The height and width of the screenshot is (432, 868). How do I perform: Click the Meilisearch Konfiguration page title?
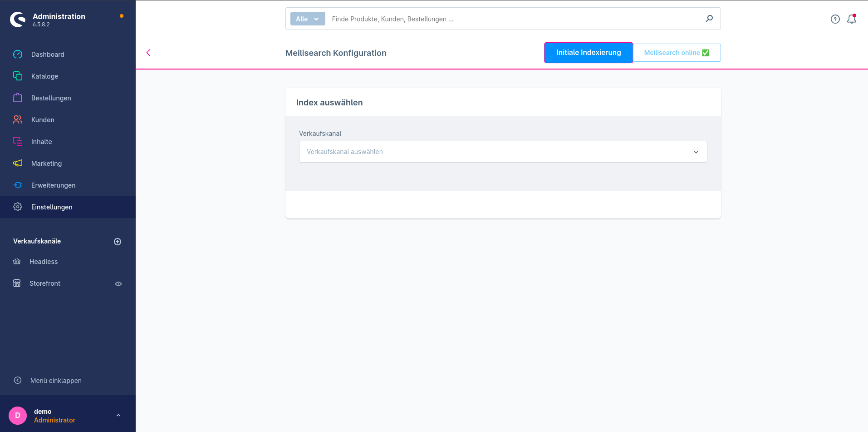click(x=336, y=53)
